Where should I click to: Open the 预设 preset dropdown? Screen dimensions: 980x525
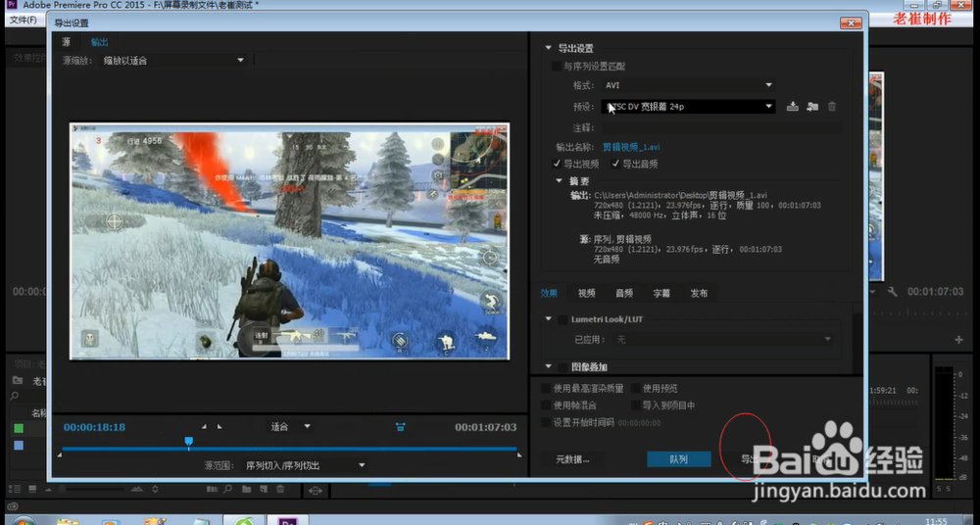pos(688,106)
